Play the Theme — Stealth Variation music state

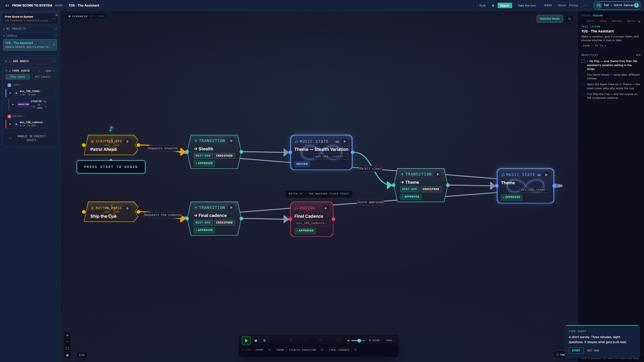tap(345, 142)
